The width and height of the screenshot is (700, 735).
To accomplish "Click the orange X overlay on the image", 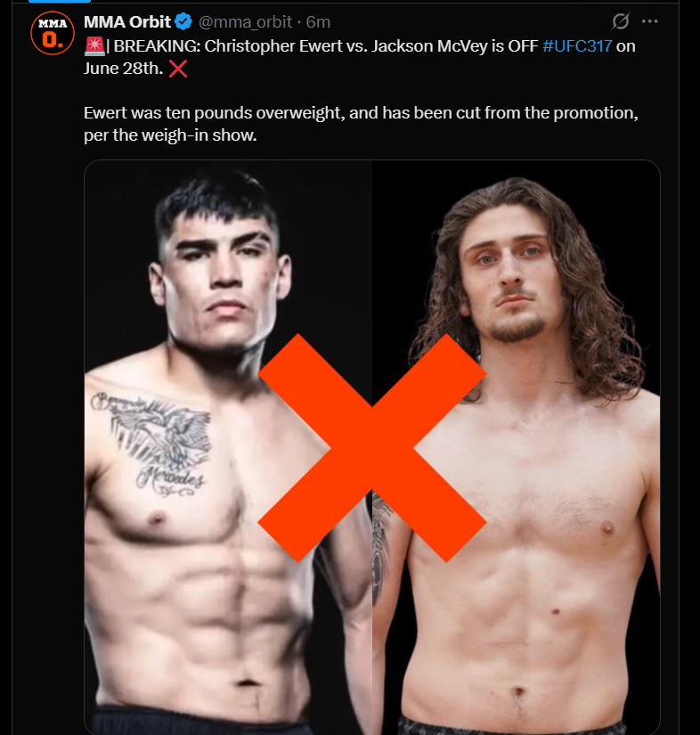I will coord(372,447).
